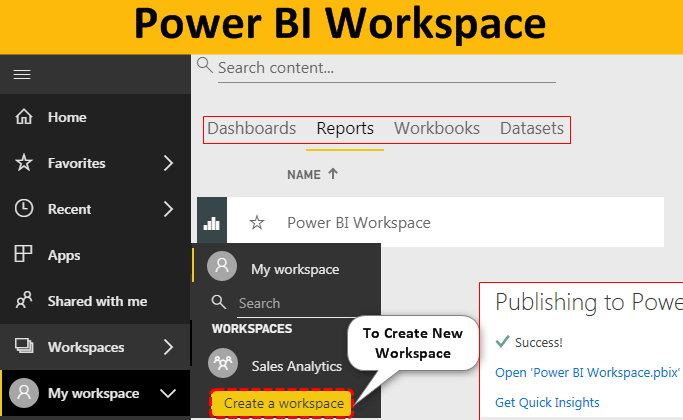
Task: Favorite the Power BI Workspace report star
Action: [x=257, y=223]
